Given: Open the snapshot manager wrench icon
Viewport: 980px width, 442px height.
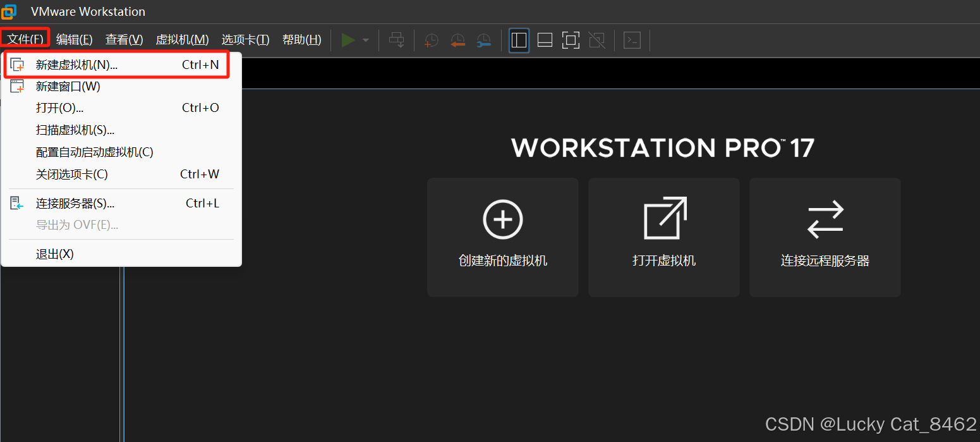Looking at the screenshot, I should (x=483, y=41).
